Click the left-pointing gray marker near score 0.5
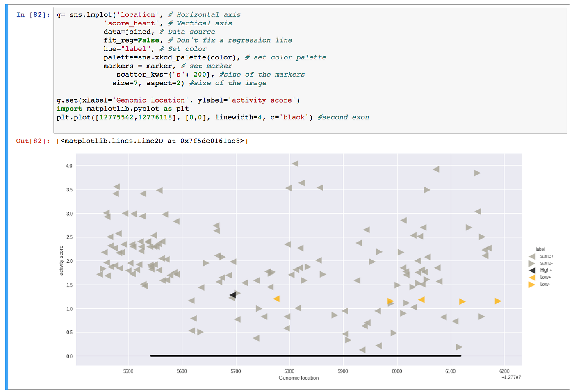 tap(192, 330)
